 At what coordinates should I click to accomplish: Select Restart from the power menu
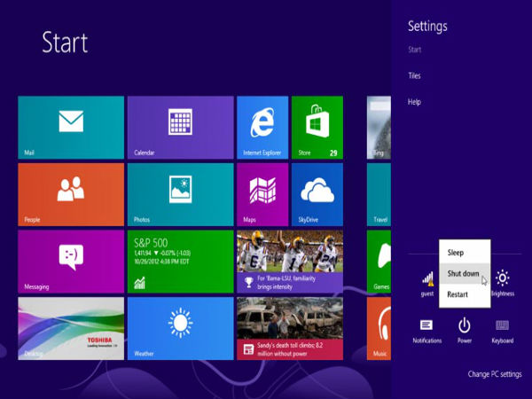point(458,294)
